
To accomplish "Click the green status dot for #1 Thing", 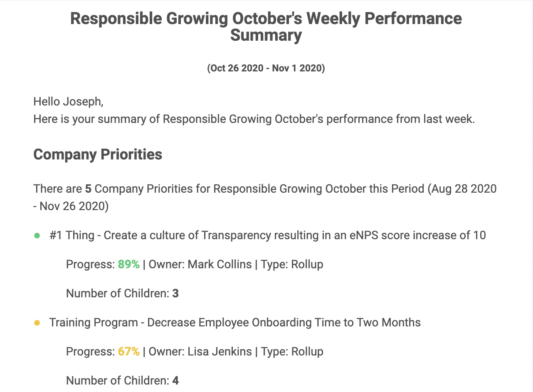I will 37,236.
